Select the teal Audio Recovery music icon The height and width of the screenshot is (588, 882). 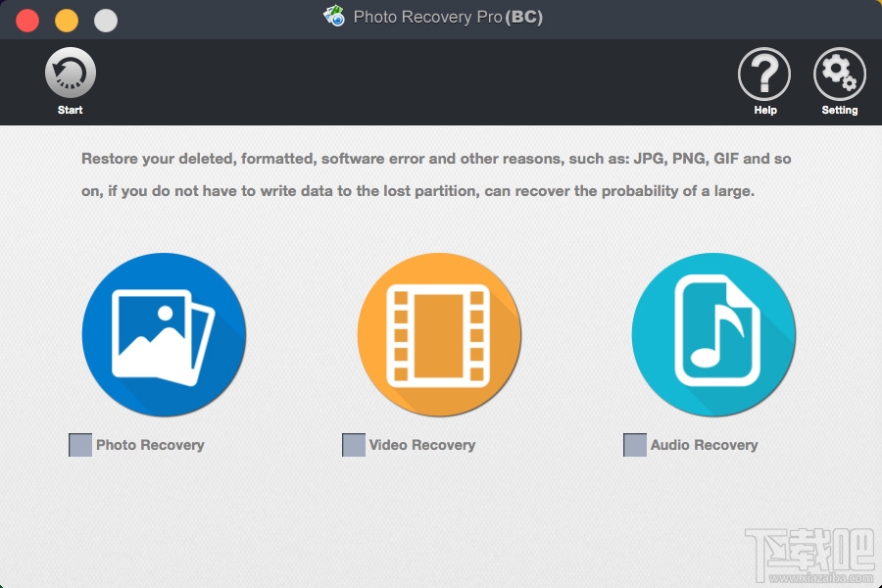click(x=713, y=335)
